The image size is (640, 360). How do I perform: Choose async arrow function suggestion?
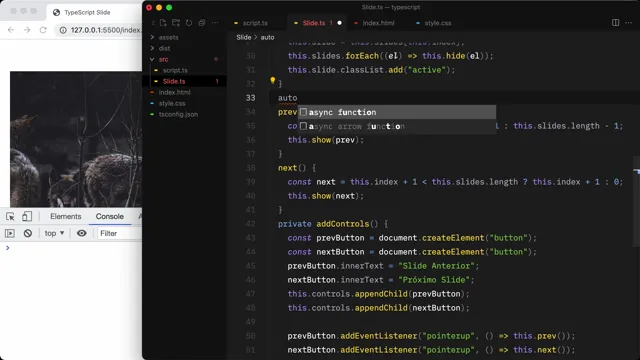click(397, 126)
